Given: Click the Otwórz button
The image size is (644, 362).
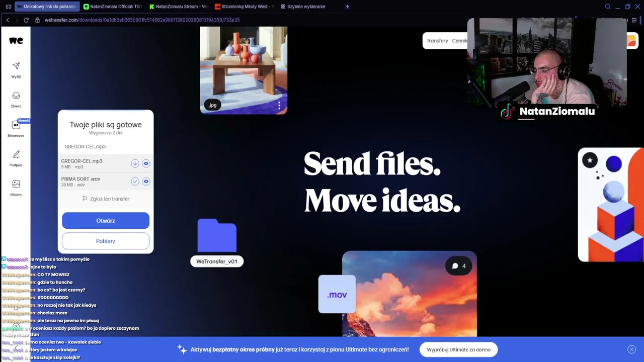Looking at the screenshot, I should click(x=106, y=221).
